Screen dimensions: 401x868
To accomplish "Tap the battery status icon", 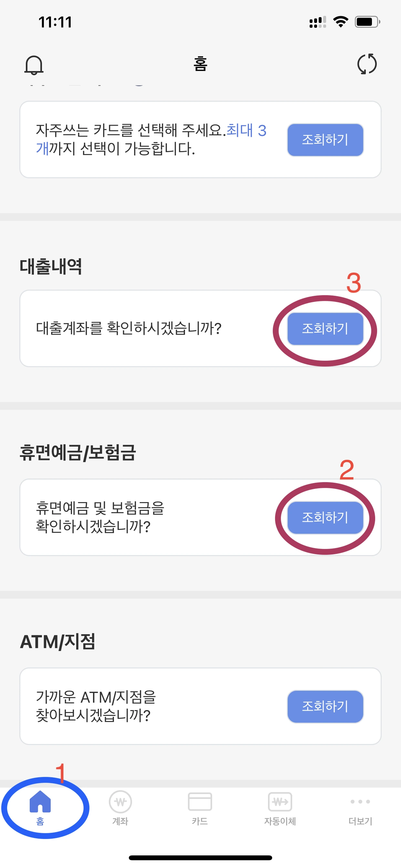I will point(367,22).
